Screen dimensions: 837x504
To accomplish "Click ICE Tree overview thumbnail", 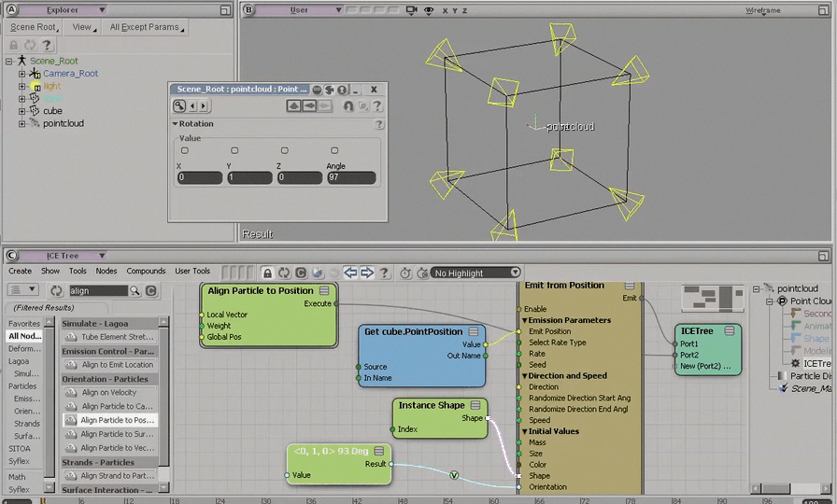I will coord(713,298).
